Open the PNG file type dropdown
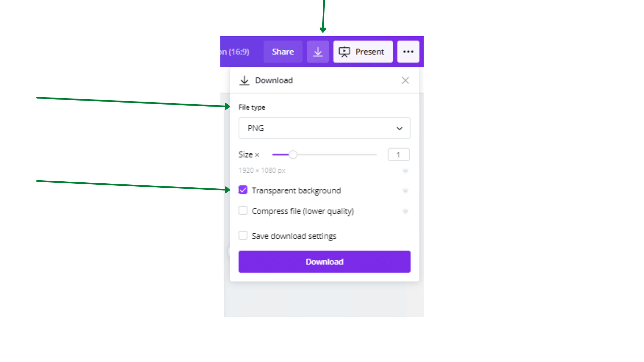This screenshot has height=362, width=644. click(x=324, y=128)
